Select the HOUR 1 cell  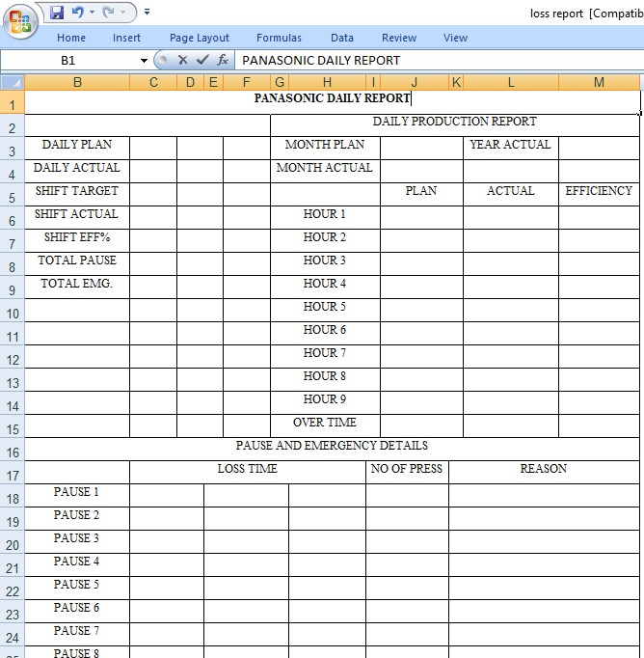[325, 217]
